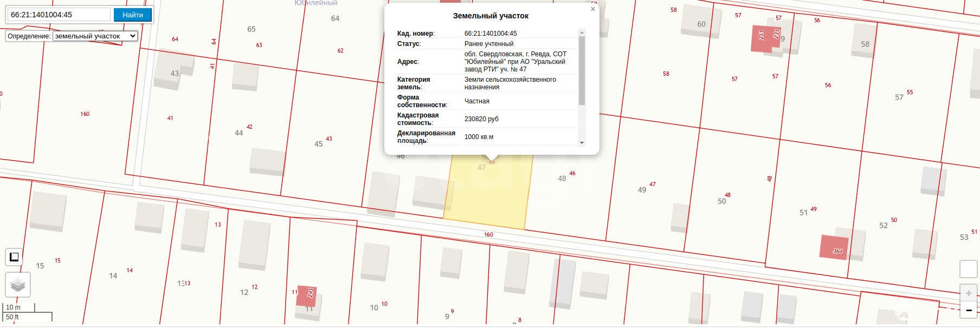Viewport: 980px width, 328px height.
Task: Select red building marker 364
Action: tap(834, 248)
